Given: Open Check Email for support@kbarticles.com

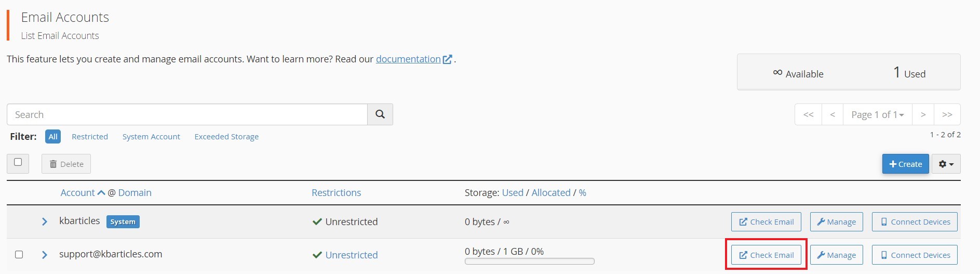Looking at the screenshot, I should (766, 255).
